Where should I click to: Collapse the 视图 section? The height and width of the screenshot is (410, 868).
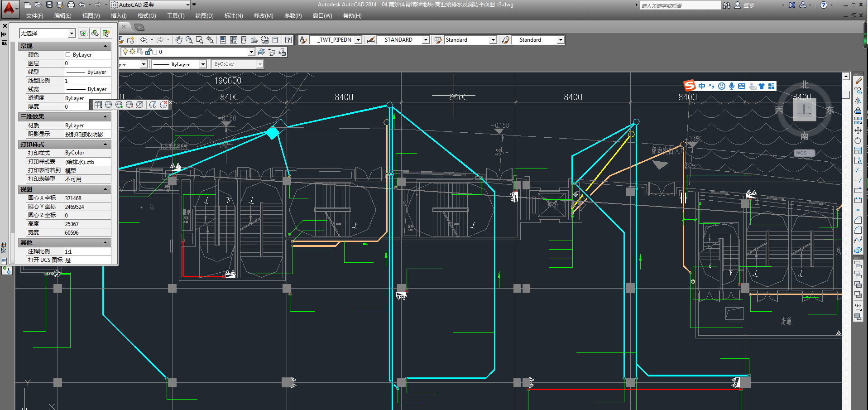[x=106, y=189]
